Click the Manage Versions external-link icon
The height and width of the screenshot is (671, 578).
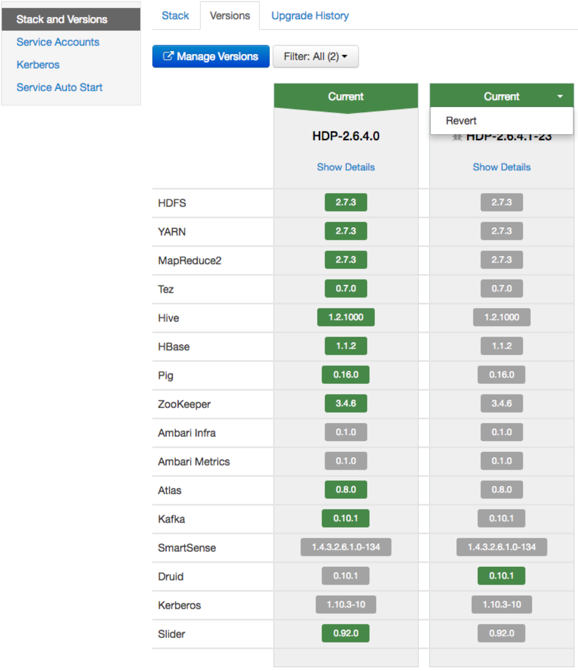[168, 56]
